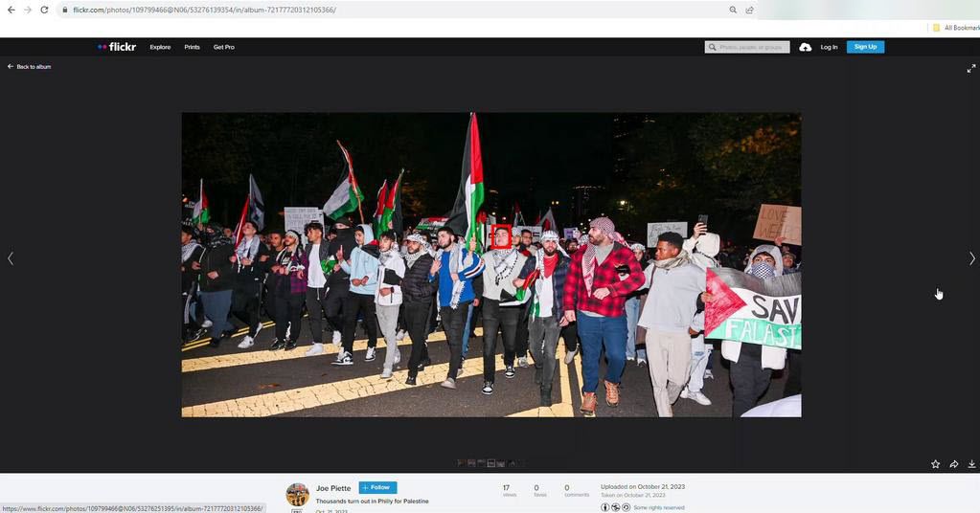Follow Joe Piette
The width and height of the screenshot is (980, 513).
tap(377, 488)
